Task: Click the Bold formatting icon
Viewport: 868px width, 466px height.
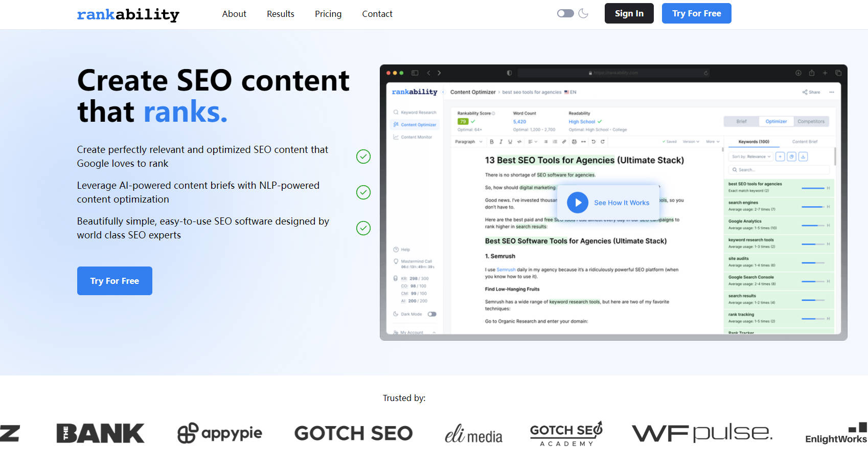Action: click(492, 142)
